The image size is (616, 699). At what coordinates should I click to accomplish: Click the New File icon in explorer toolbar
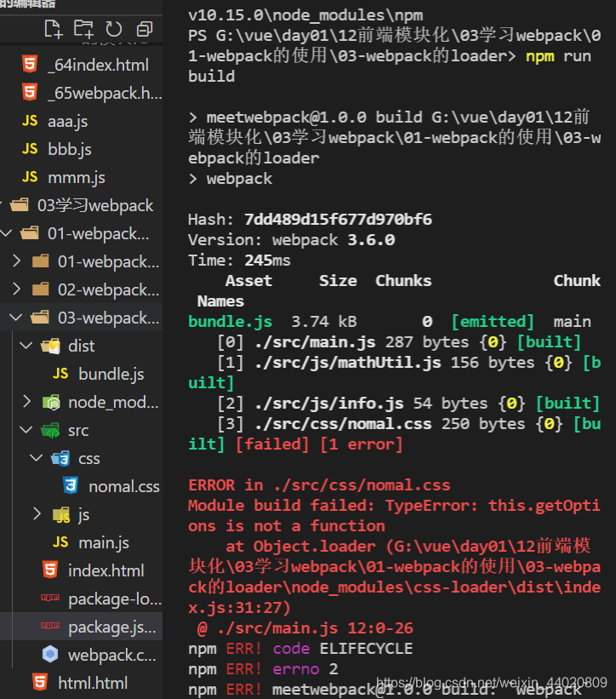tap(54, 30)
